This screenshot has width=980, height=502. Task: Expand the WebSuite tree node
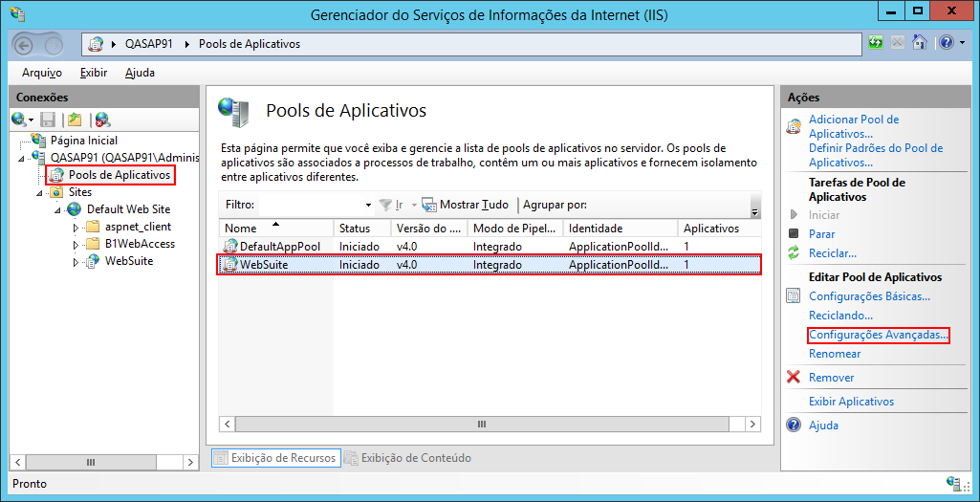coord(76,262)
